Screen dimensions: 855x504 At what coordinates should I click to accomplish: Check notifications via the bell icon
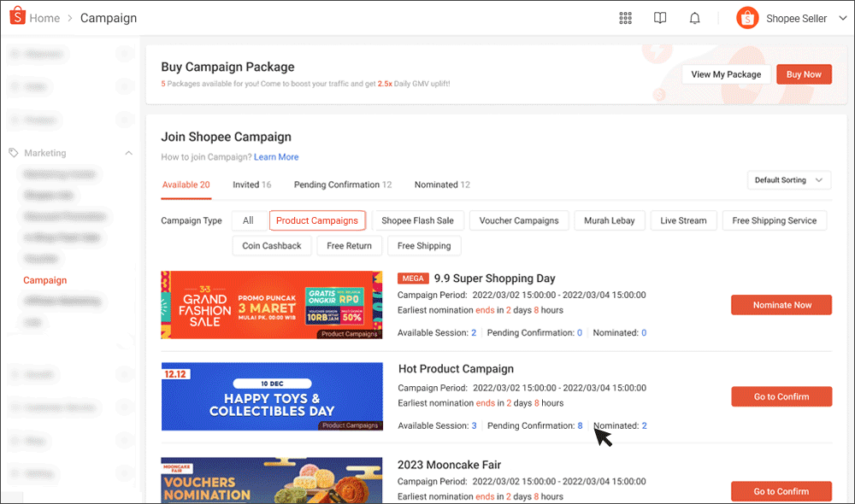[x=693, y=17]
